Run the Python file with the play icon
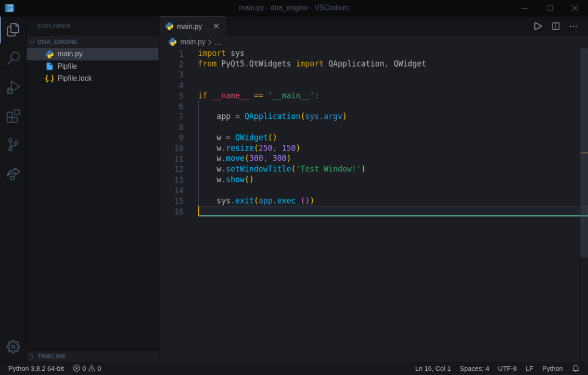Image resolution: width=588 pixels, height=375 pixels. point(538,26)
